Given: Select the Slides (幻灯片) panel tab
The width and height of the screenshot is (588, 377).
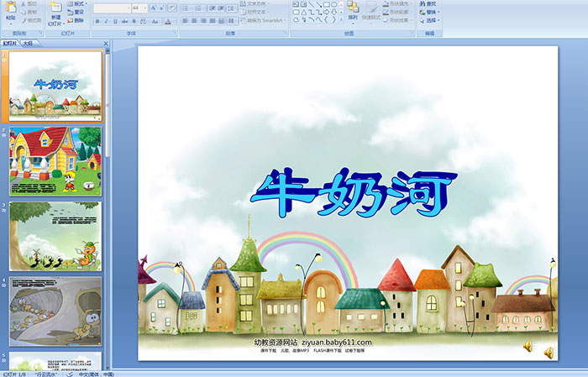Looking at the screenshot, I should click(11, 43).
